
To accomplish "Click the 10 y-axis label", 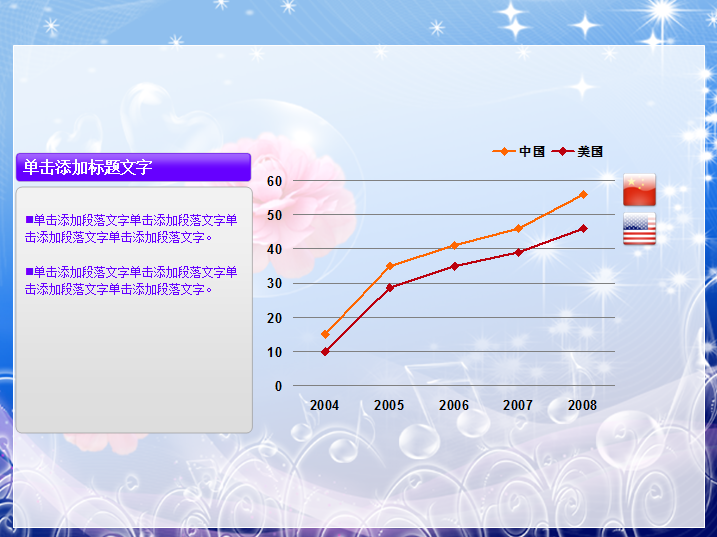I will click(274, 352).
